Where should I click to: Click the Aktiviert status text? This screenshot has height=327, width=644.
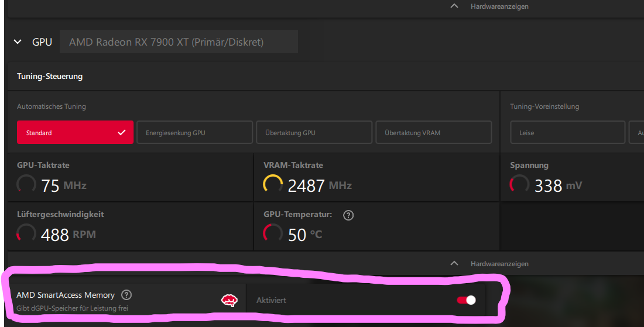click(x=271, y=300)
